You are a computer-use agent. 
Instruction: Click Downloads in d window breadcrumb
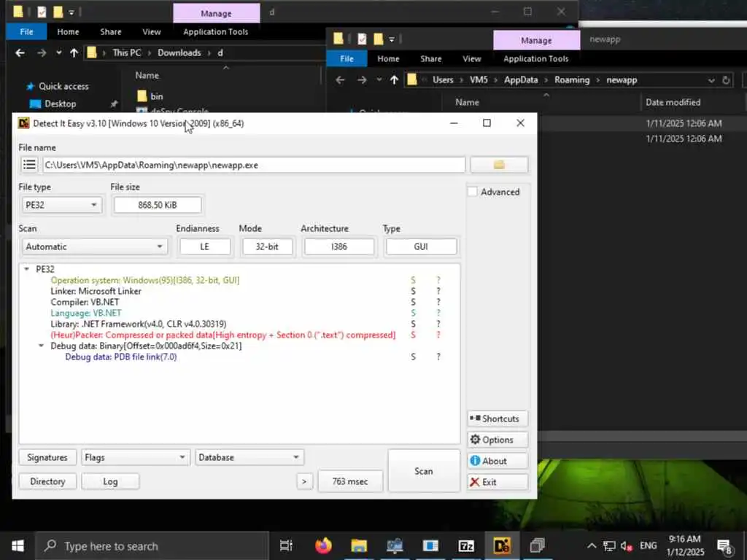tap(179, 52)
